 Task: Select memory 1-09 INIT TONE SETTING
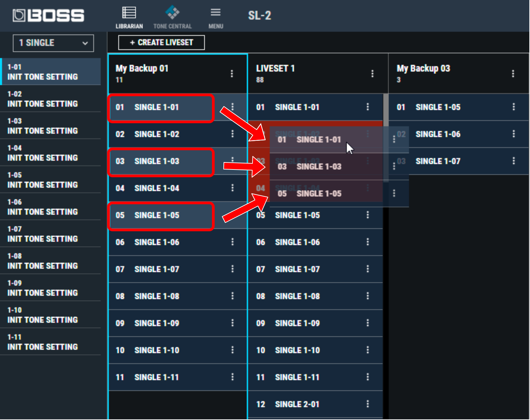pyautogui.click(x=51, y=288)
